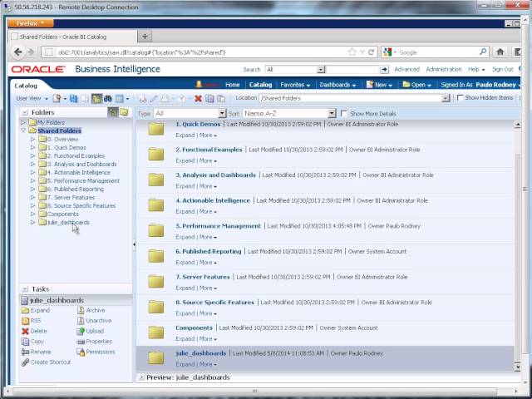Screen dimensions: 532x399
Task: Click the Copy toolbar icon
Action: [209, 98]
